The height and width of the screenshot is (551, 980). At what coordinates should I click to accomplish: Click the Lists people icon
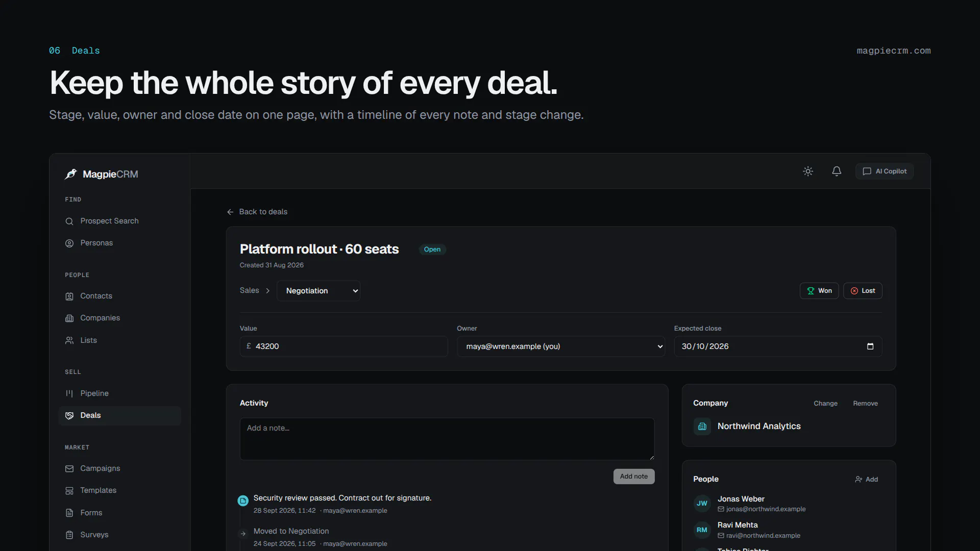tap(69, 340)
